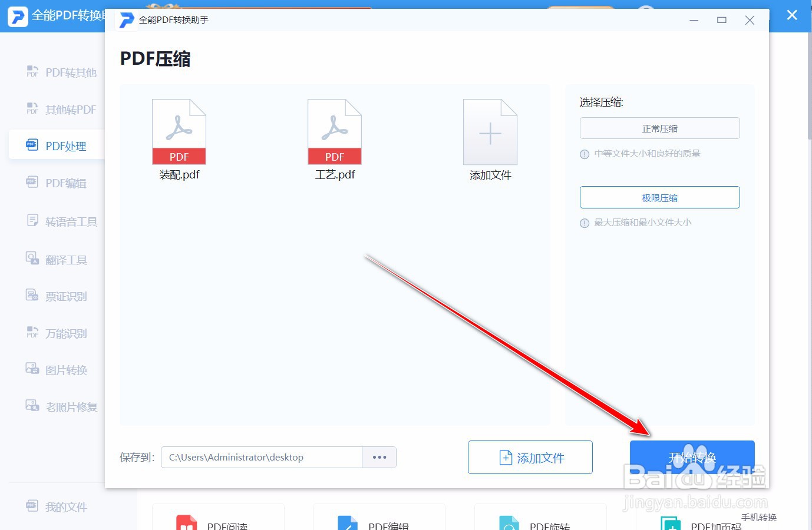This screenshot has width=812, height=530.
Task: Select 极限压缩 compression mode
Action: coord(659,197)
